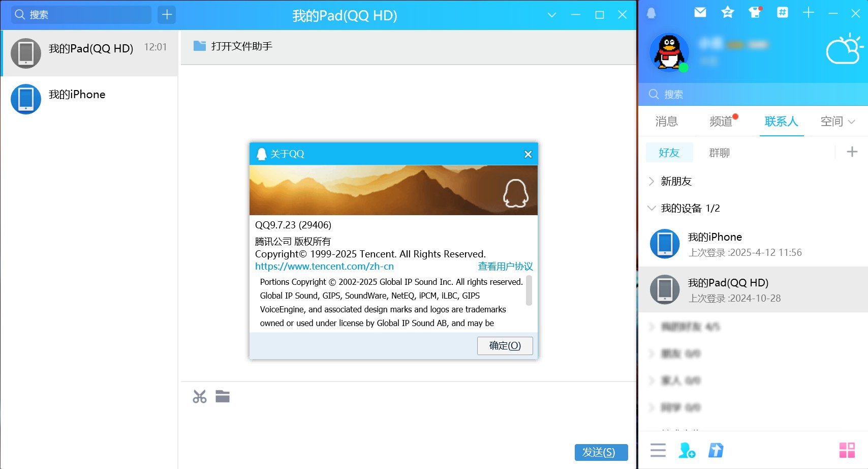Click 我的iPhone device avatar in contacts list
868x469 pixels.
pyautogui.click(x=665, y=244)
